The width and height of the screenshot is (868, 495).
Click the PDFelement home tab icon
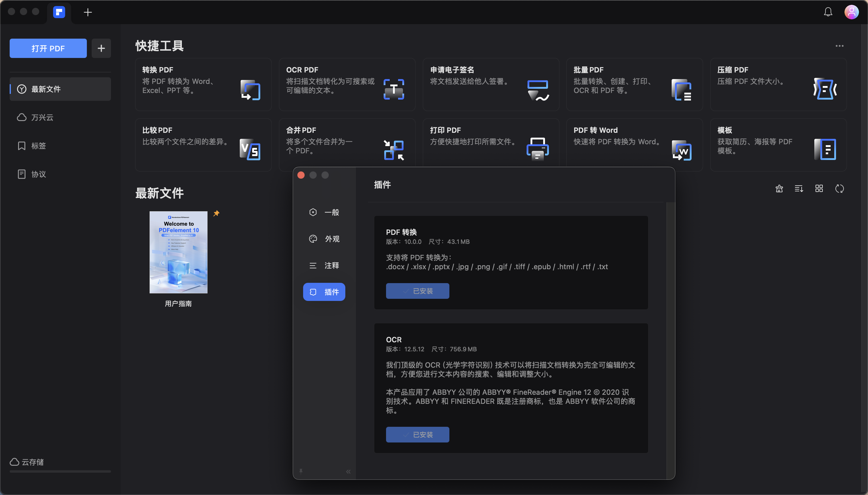pyautogui.click(x=59, y=12)
